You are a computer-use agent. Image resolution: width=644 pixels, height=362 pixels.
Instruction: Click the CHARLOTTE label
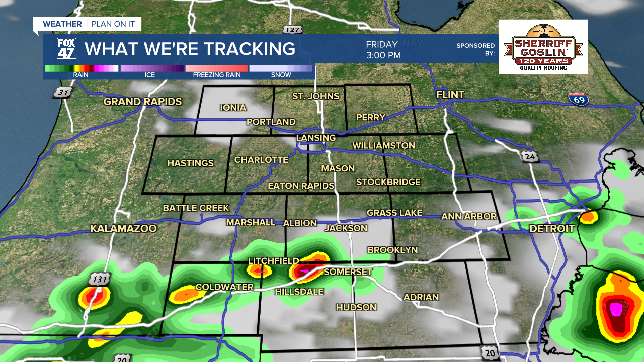262,160
